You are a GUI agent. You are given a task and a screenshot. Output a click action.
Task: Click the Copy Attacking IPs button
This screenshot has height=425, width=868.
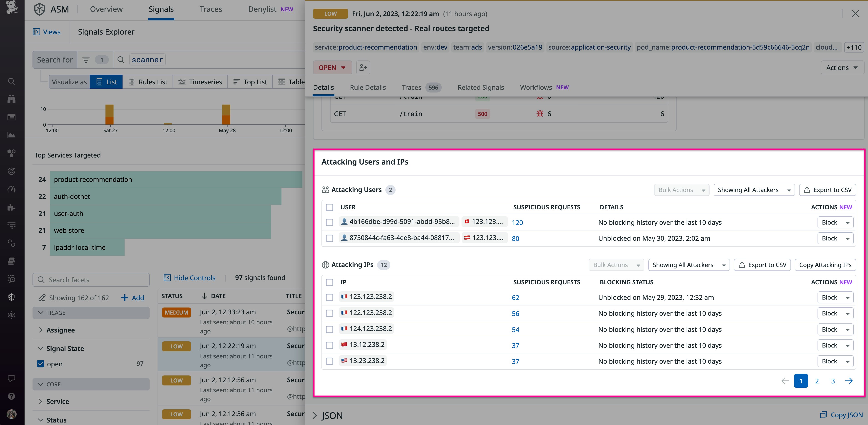pyautogui.click(x=825, y=265)
